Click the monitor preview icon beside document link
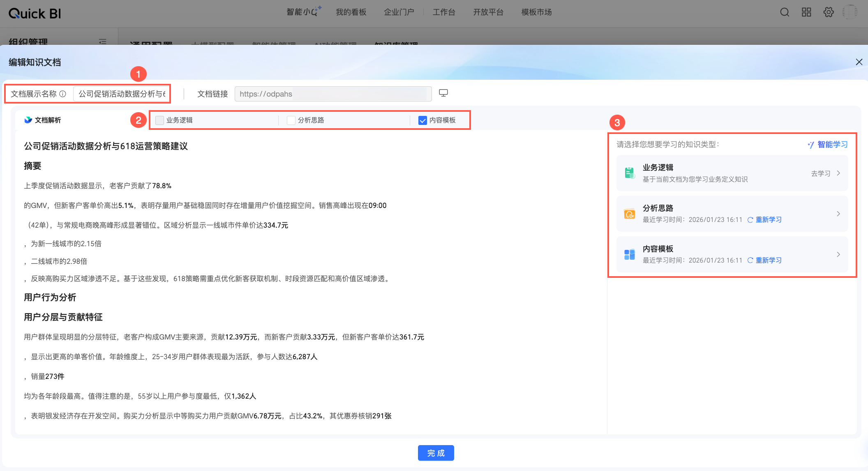Viewport: 868px width, 471px height. 443,93
